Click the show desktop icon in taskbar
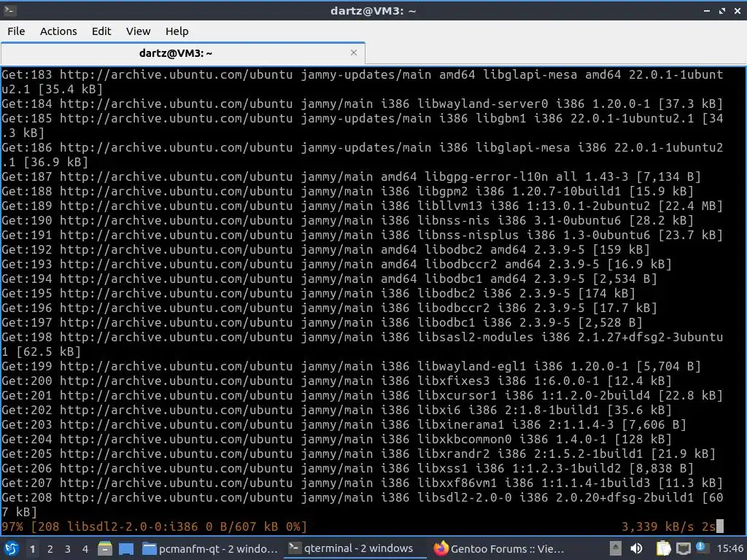Image resolution: width=747 pixels, height=560 pixels. pos(125,548)
